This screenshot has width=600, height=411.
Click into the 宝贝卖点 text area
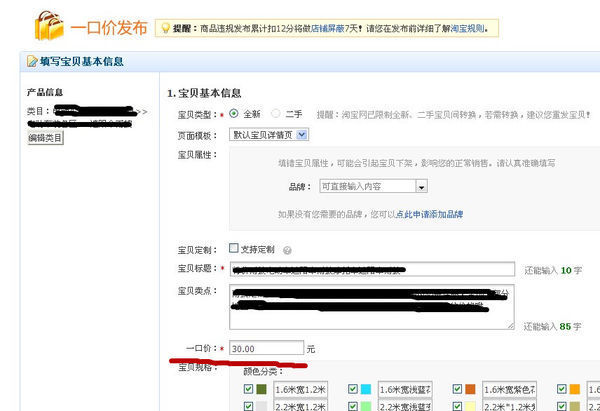pos(372,307)
